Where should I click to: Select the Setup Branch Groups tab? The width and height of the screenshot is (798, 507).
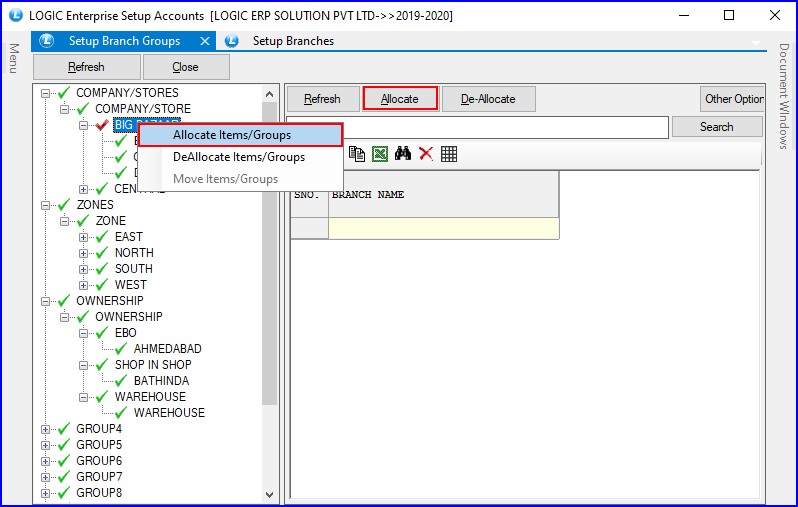(124, 41)
